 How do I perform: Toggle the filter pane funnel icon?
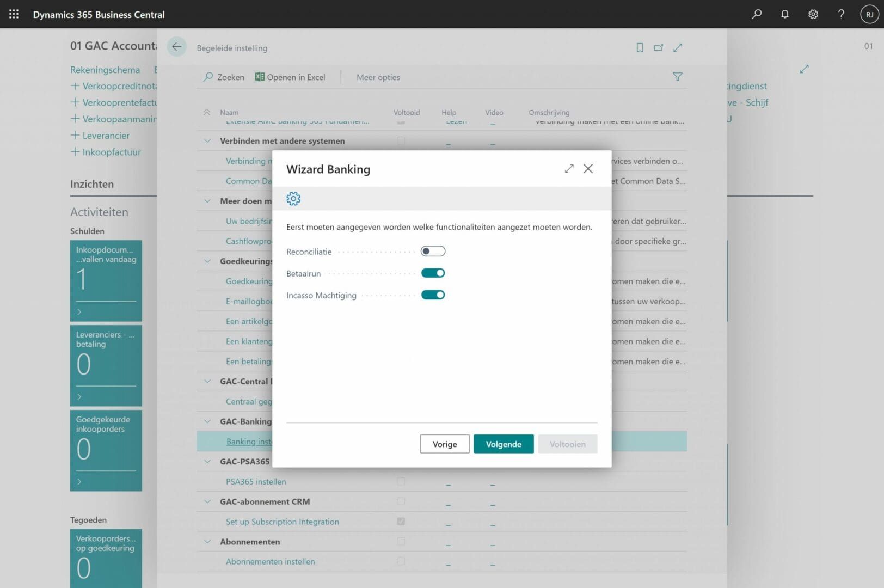tap(678, 77)
